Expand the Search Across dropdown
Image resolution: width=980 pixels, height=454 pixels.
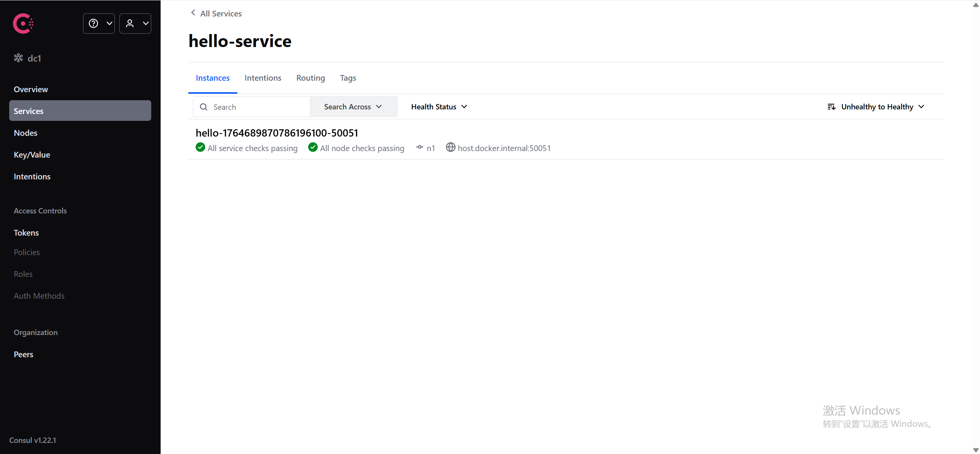(x=353, y=107)
